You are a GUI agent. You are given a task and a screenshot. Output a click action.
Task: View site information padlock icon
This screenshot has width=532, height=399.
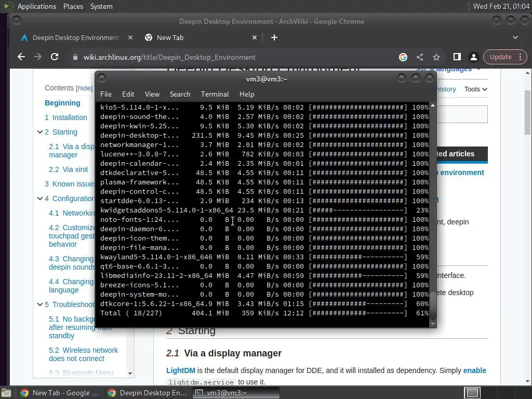pyautogui.click(x=75, y=57)
